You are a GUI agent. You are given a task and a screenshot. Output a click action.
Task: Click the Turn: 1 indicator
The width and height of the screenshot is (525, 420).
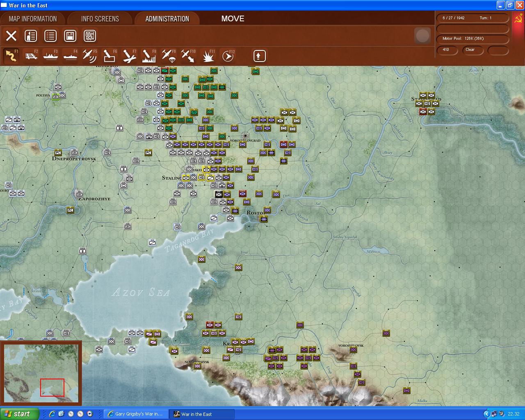pos(486,18)
